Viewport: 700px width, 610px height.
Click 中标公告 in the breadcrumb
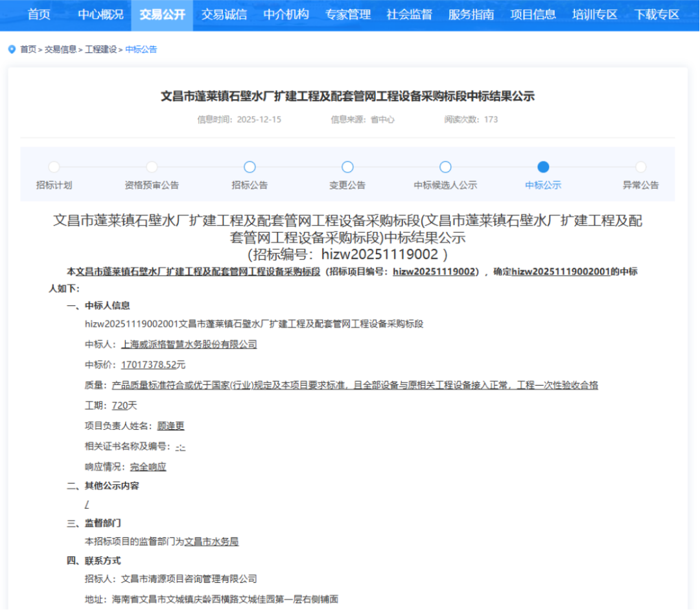141,49
